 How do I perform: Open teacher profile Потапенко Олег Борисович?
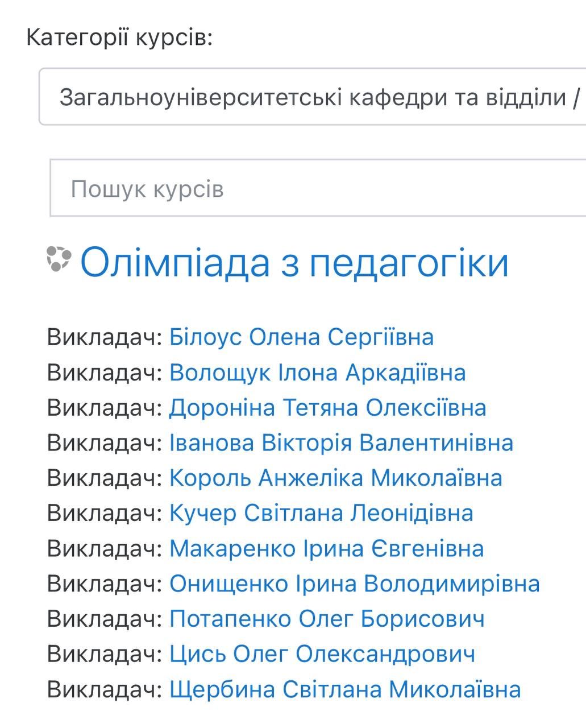click(327, 619)
